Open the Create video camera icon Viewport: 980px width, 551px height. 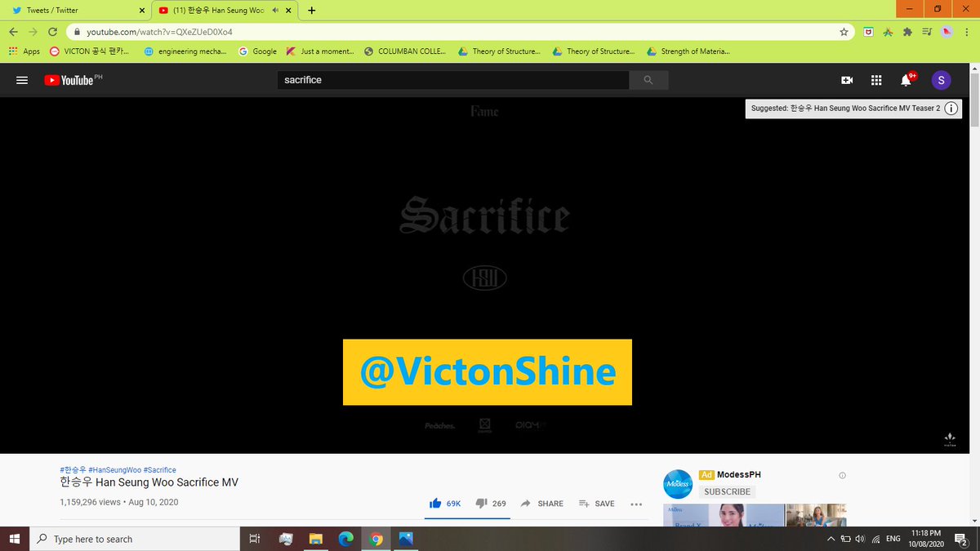tap(847, 80)
